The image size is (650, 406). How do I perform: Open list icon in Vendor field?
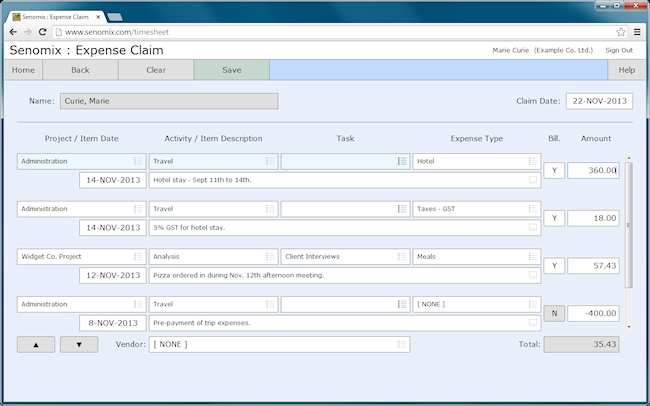(402, 344)
